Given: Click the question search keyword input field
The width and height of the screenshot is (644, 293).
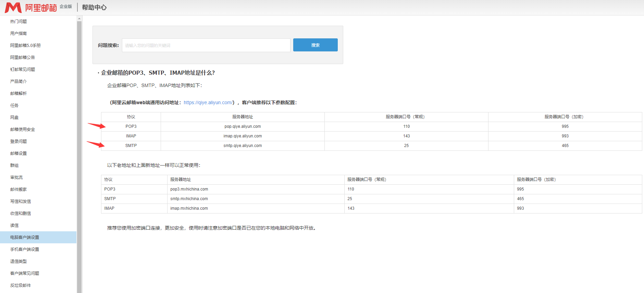Looking at the screenshot, I should [206, 45].
